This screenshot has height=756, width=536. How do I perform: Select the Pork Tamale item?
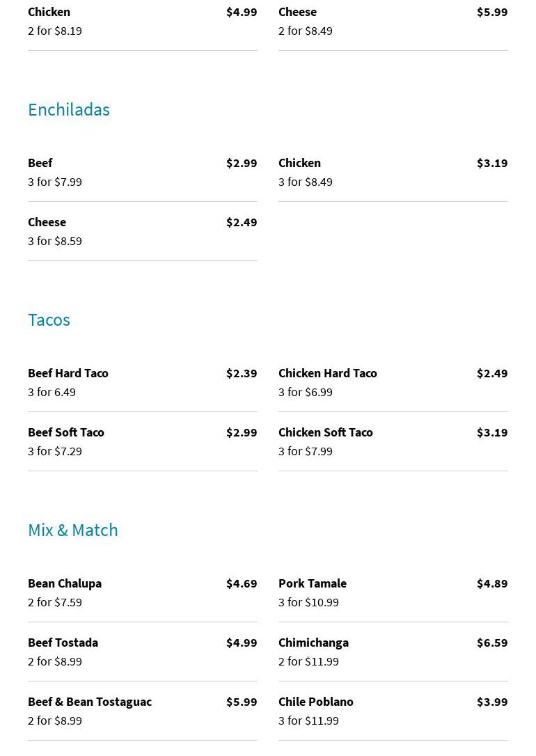click(313, 583)
